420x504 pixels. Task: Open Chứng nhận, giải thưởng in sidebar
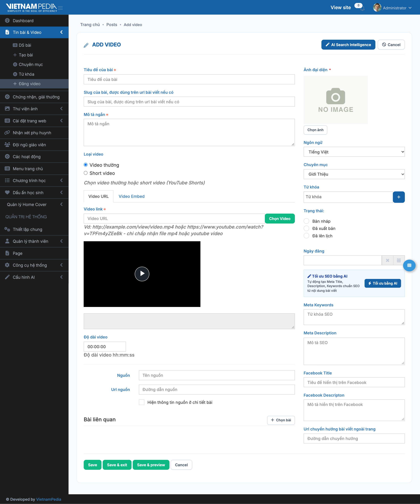tap(34, 97)
